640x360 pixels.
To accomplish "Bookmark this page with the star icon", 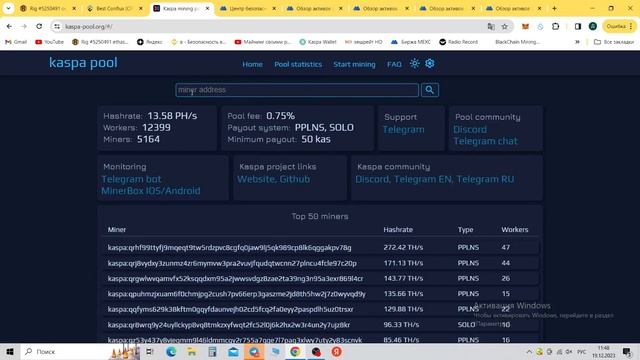I will [x=504, y=27].
